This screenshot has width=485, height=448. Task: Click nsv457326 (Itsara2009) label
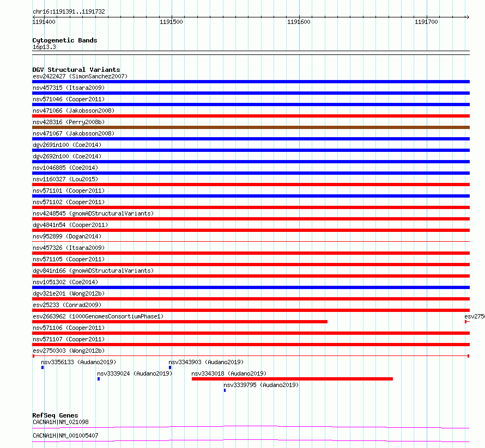69,248
